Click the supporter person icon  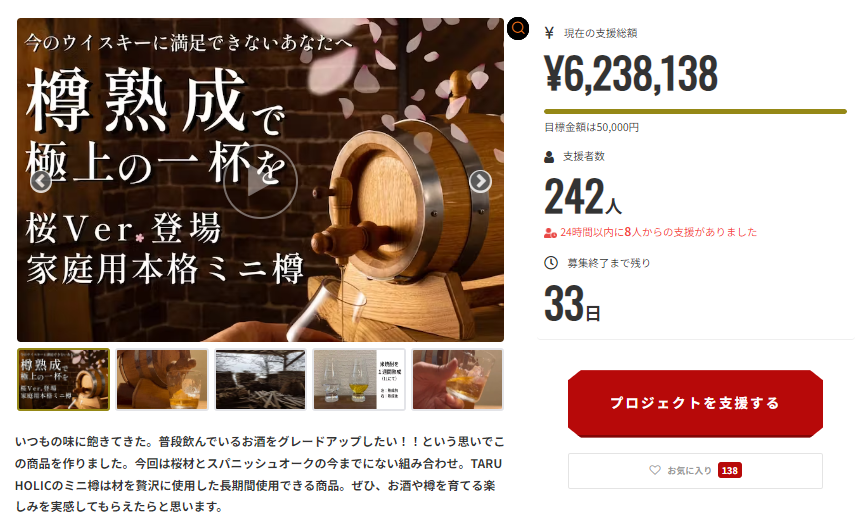coord(549,157)
